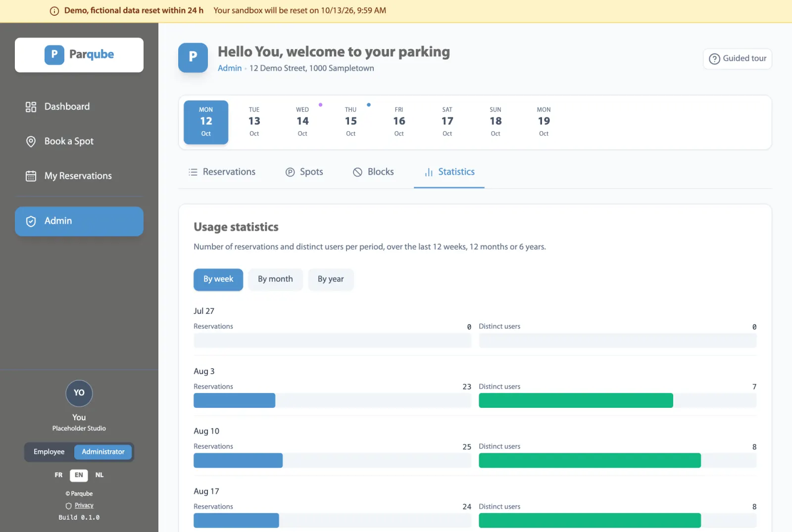Click the Admin breadcrumb link
The image size is (792, 532).
(x=230, y=68)
